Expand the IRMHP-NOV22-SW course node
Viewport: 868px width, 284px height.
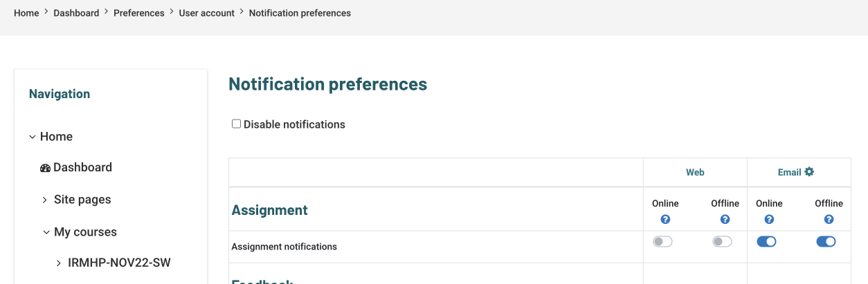[59, 263]
